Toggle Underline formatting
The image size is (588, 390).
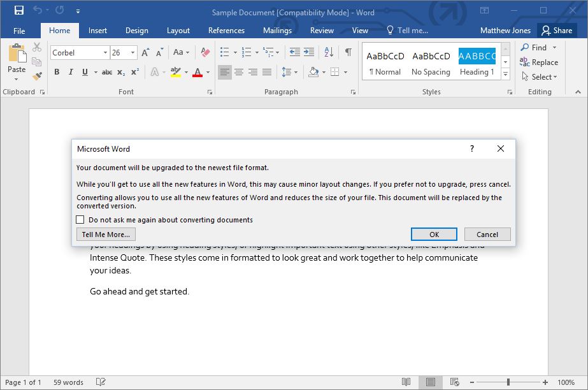tap(85, 72)
